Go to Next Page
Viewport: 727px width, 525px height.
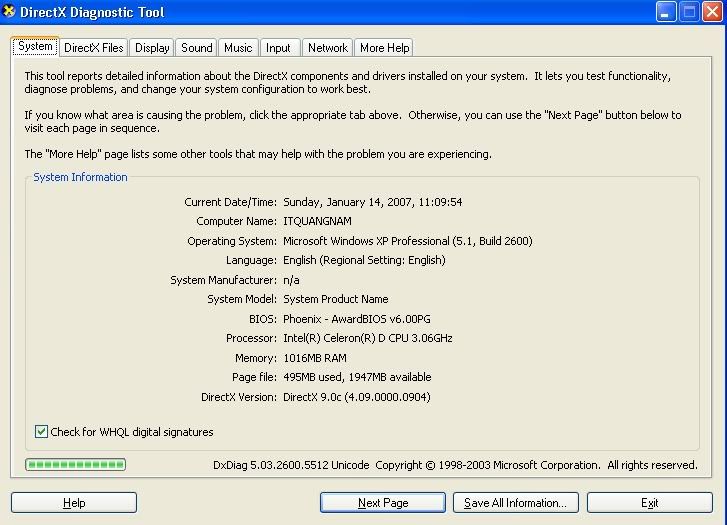pos(383,503)
